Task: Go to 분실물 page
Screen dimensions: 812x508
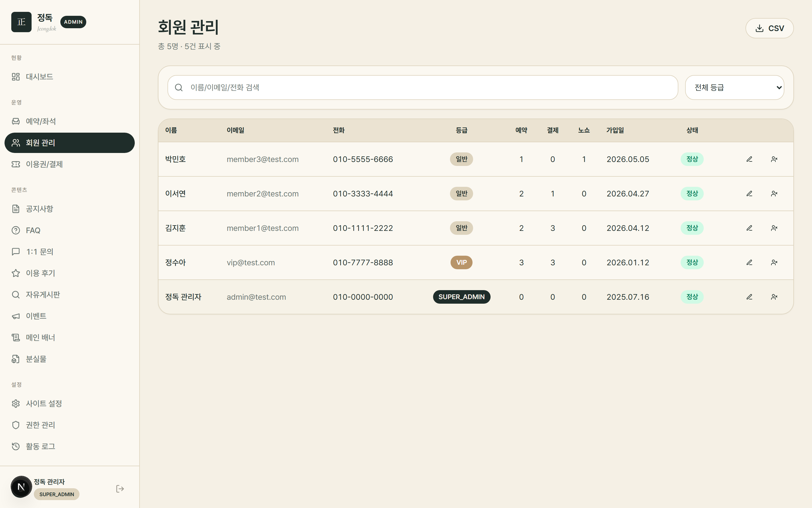Action: pyautogui.click(x=69, y=359)
